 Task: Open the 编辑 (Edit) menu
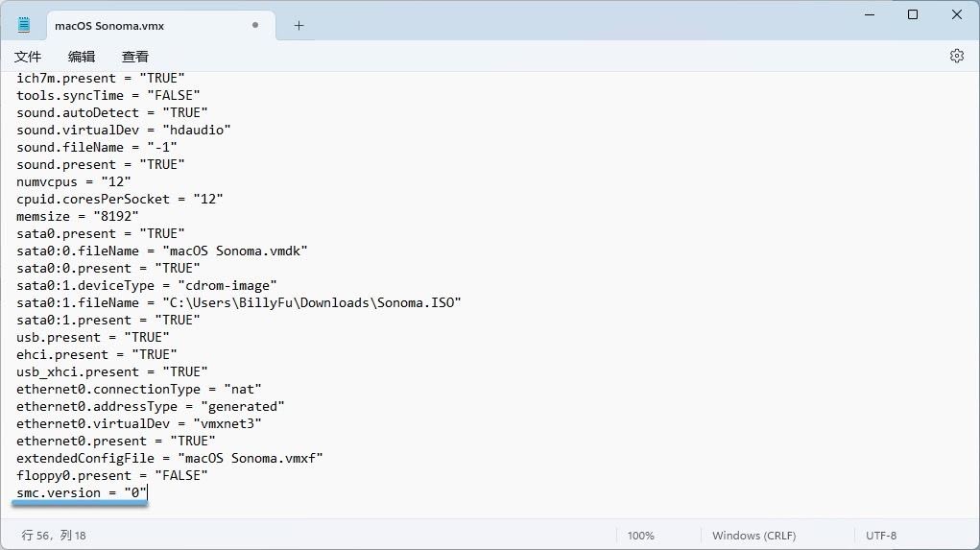pos(82,57)
